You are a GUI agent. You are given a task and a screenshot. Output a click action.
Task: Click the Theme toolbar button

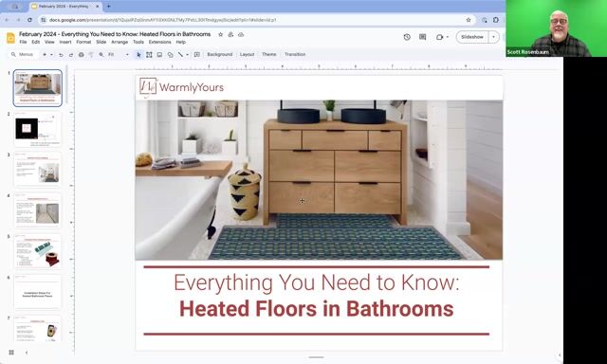(x=269, y=55)
